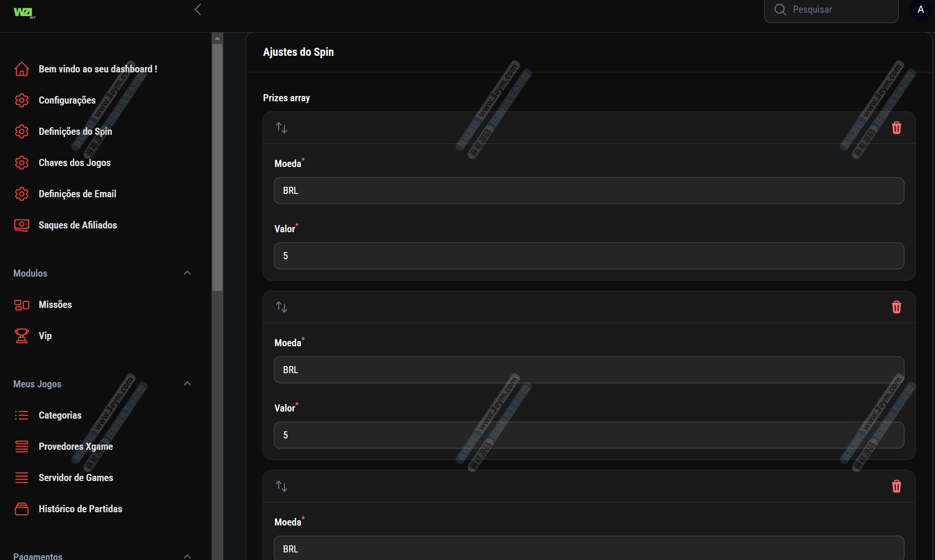Remove the third prize using trash icon
This screenshot has height=560, width=935.
tap(896, 486)
